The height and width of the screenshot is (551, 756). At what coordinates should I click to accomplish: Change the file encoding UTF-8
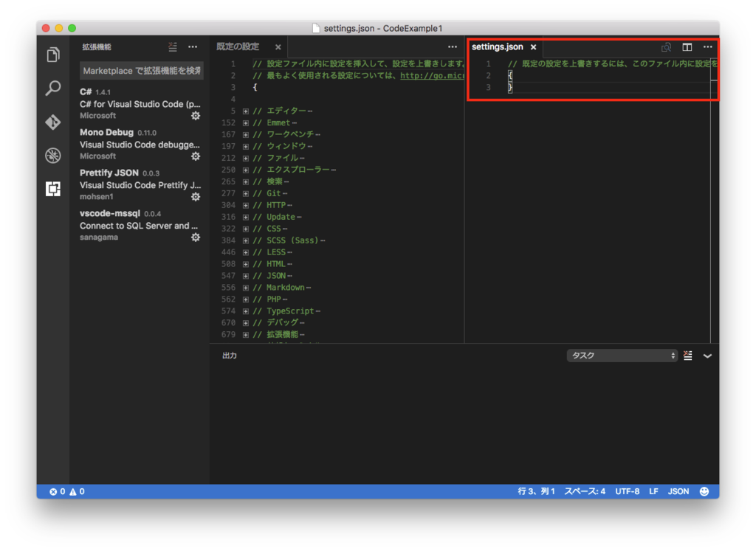(x=628, y=491)
